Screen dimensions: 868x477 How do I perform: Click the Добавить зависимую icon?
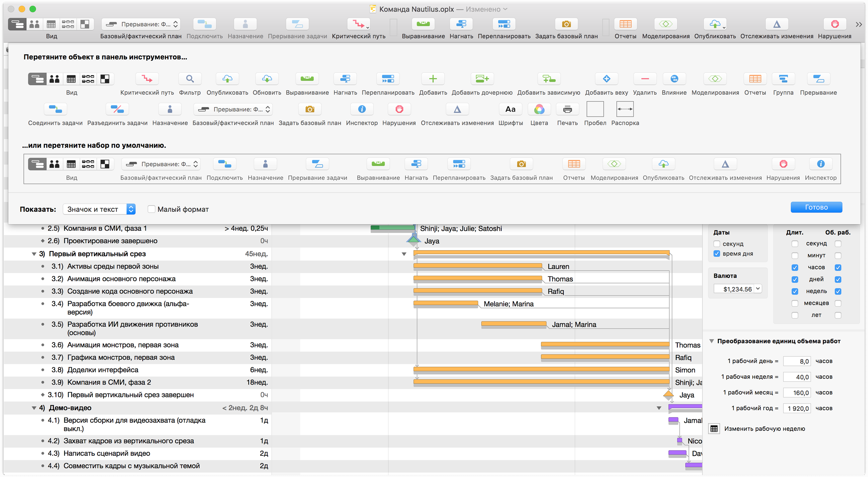coord(549,79)
